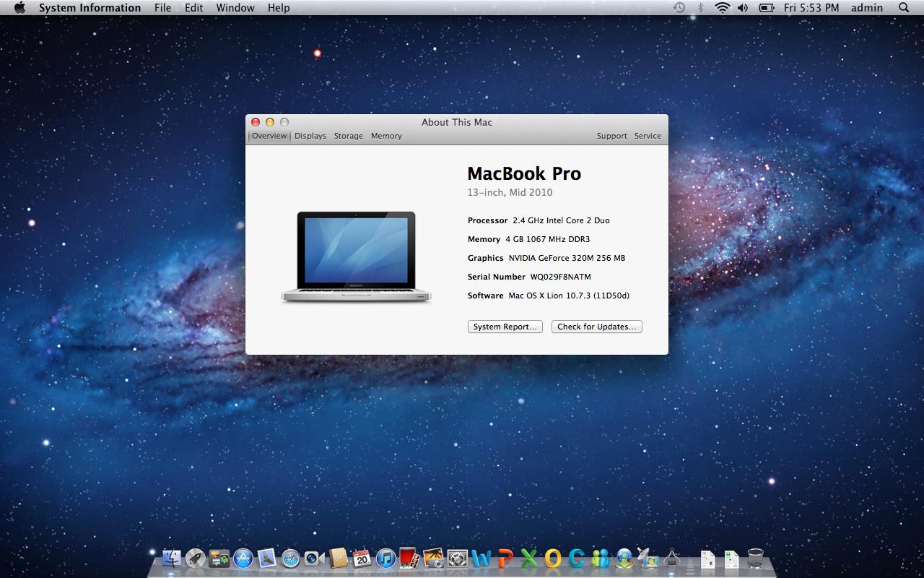
Task: Launch iTunes music note icon
Action: tap(385, 558)
